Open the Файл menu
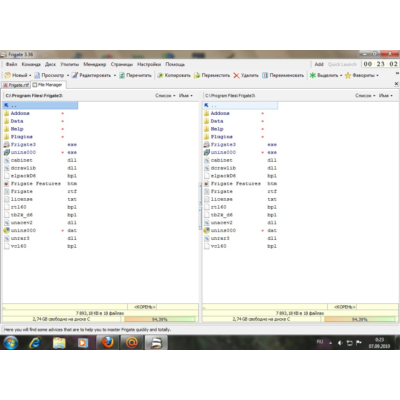 tap(11, 64)
